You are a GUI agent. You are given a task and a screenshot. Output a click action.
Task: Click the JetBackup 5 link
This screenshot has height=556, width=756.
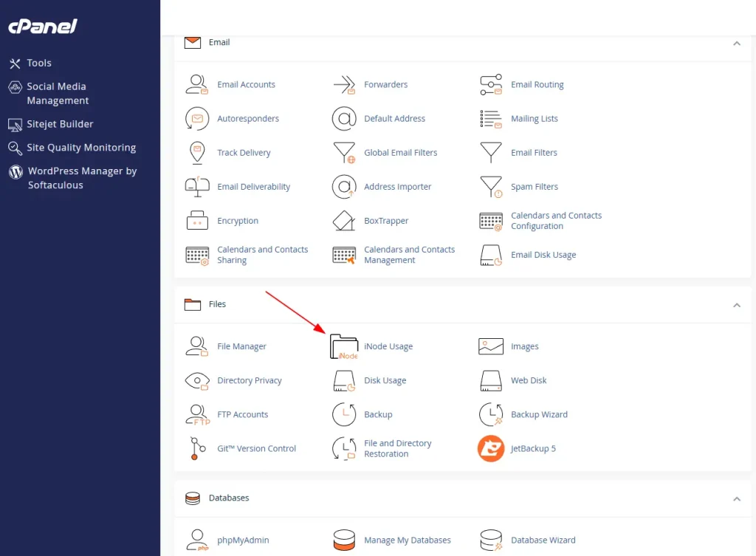click(533, 448)
